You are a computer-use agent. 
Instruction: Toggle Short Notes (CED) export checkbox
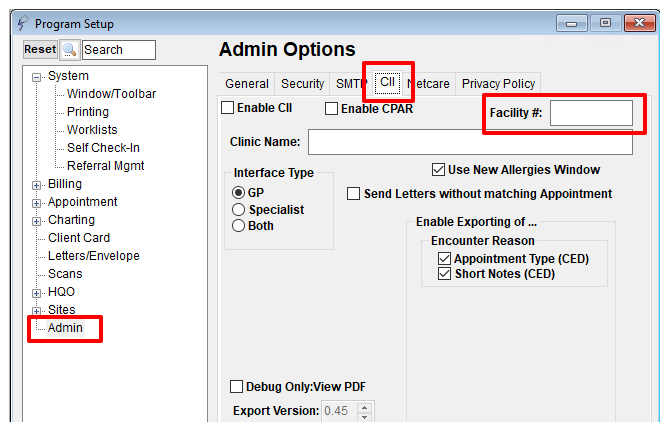tap(444, 274)
